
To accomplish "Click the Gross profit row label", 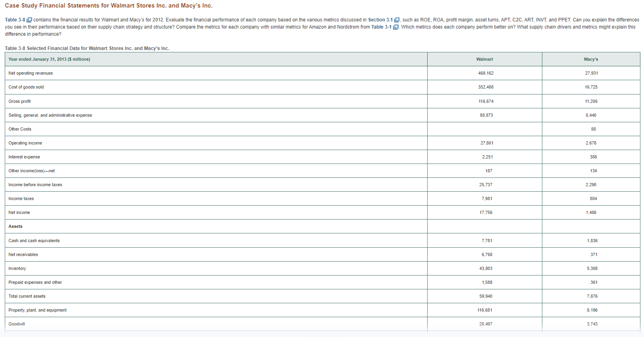I will [x=19, y=101].
